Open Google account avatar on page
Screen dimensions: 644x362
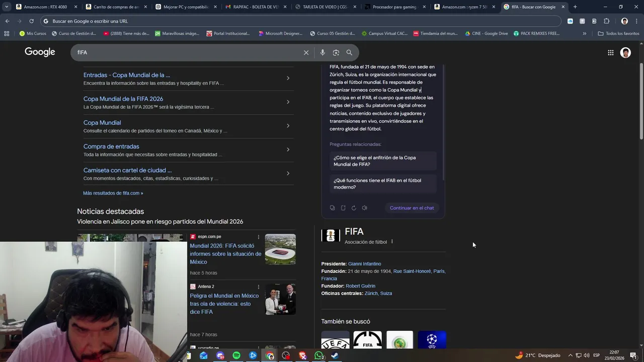[x=625, y=52]
